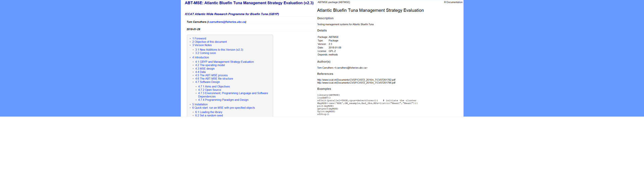Click the '4.3 MSE design' link

(205, 69)
